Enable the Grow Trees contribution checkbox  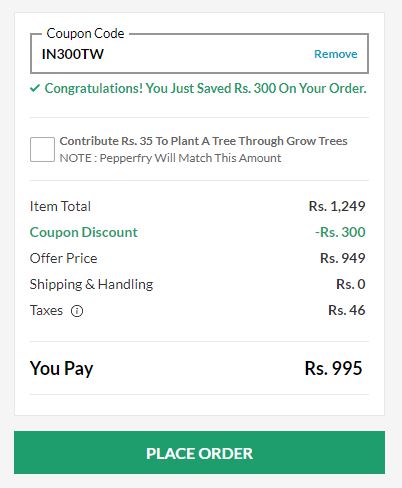click(x=42, y=149)
